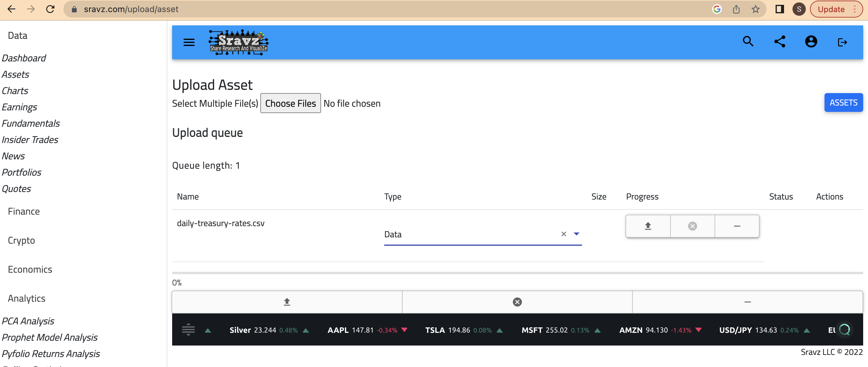The width and height of the screenshot is (868, 367).
Task: Expand the Finance sidebar section
Action: click(24, 211)
